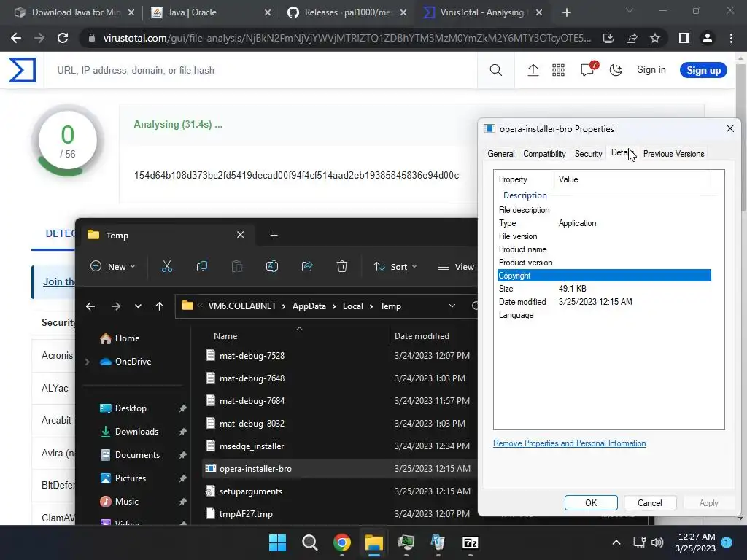Bookmark this page with the star icon
This screenshot has height=560, width=747.
(x=655, y=38)
